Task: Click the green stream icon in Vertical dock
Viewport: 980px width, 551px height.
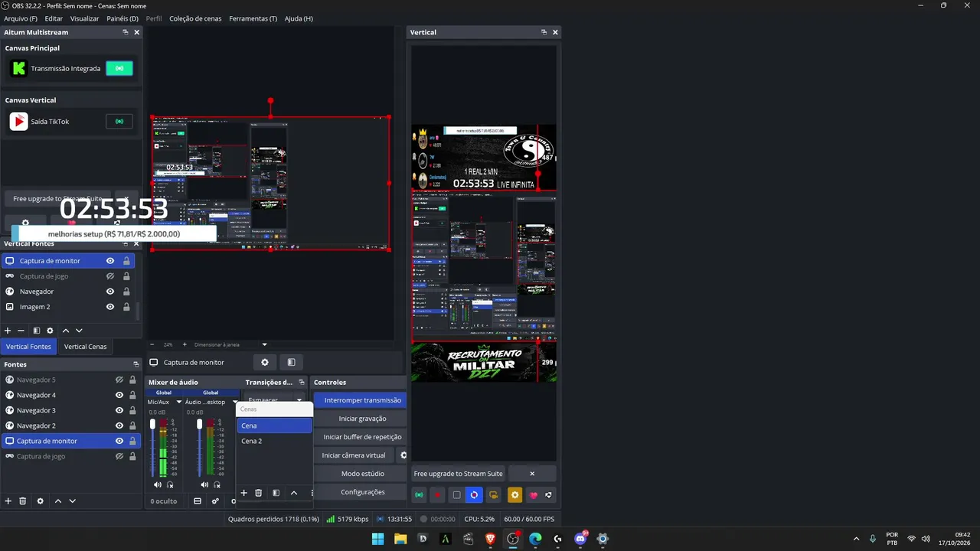Action: point(419,495)
